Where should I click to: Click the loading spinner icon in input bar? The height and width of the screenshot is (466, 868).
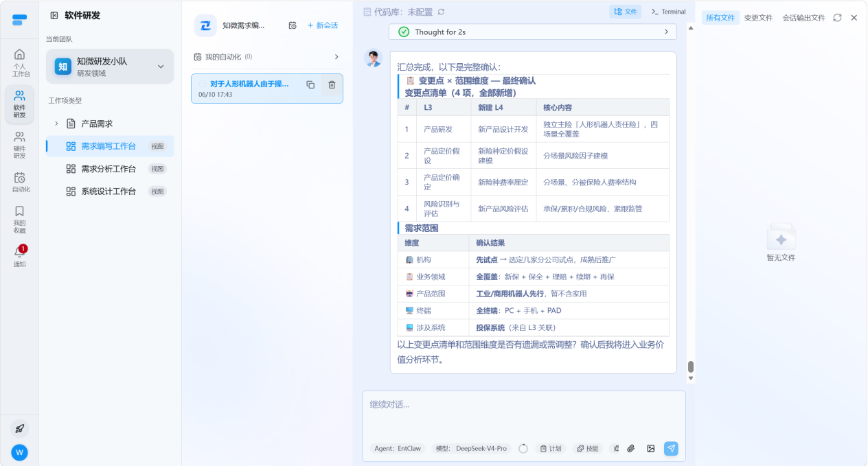pyautogui.click(x=523, y=448)
